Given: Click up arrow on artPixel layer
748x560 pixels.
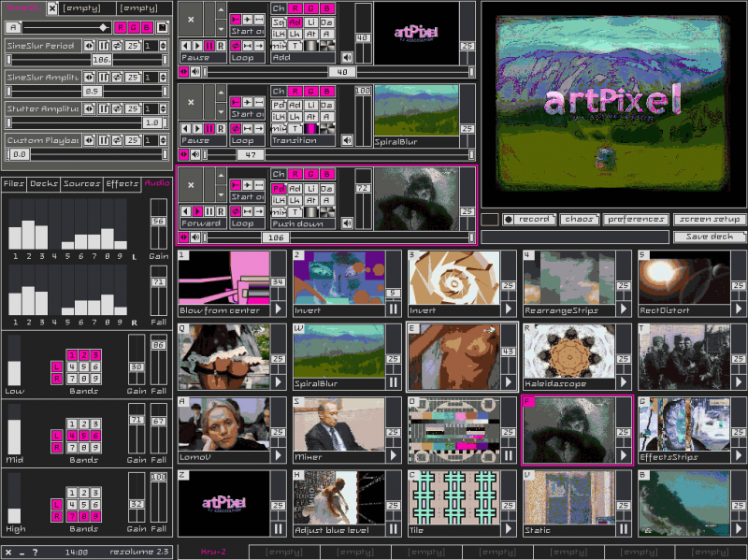Looking at the screenshot, I should click(221, 9).
